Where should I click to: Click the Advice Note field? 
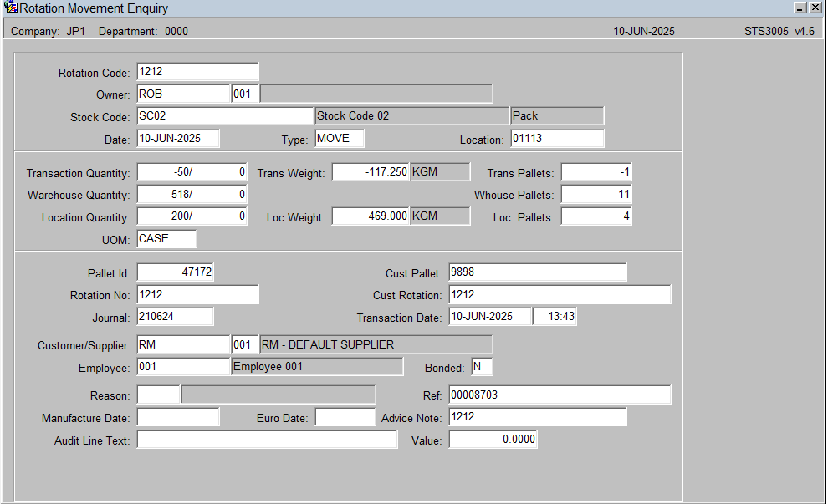pos(538,417)
